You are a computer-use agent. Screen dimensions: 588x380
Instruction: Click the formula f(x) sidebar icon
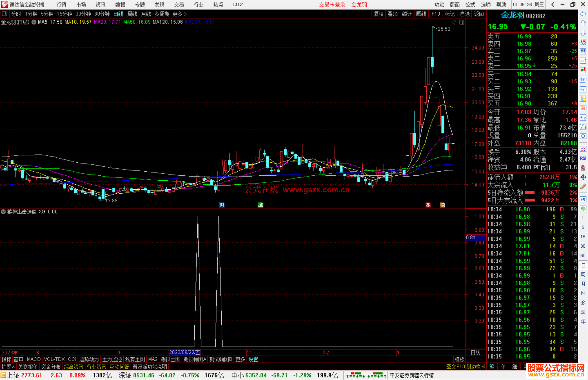click(x=583, y=127)
